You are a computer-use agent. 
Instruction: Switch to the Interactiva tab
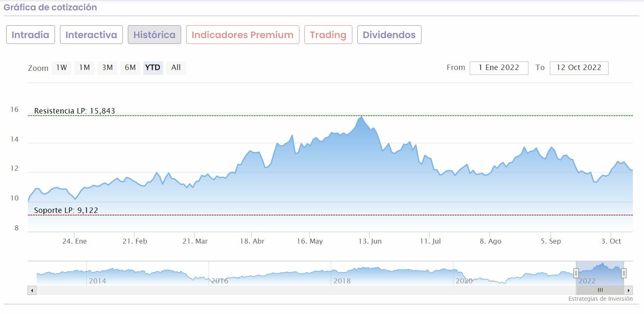pos(91,35)
